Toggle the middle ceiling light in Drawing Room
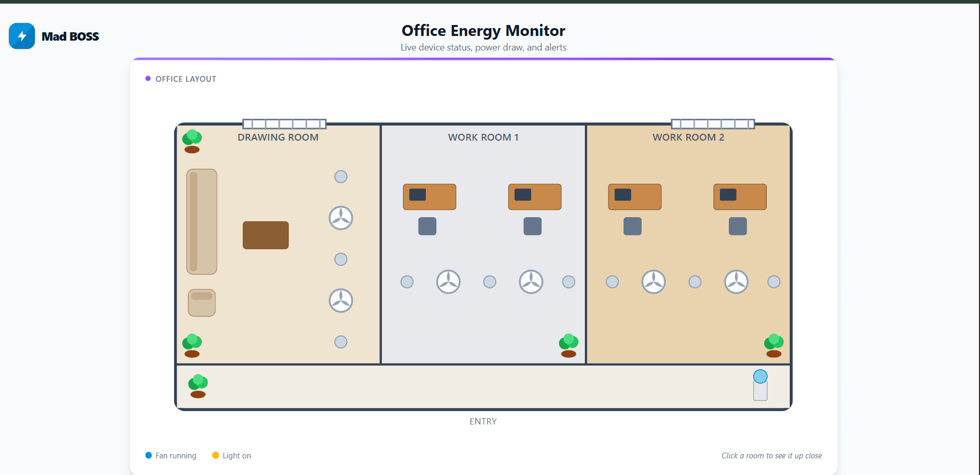 click(341, 259)
